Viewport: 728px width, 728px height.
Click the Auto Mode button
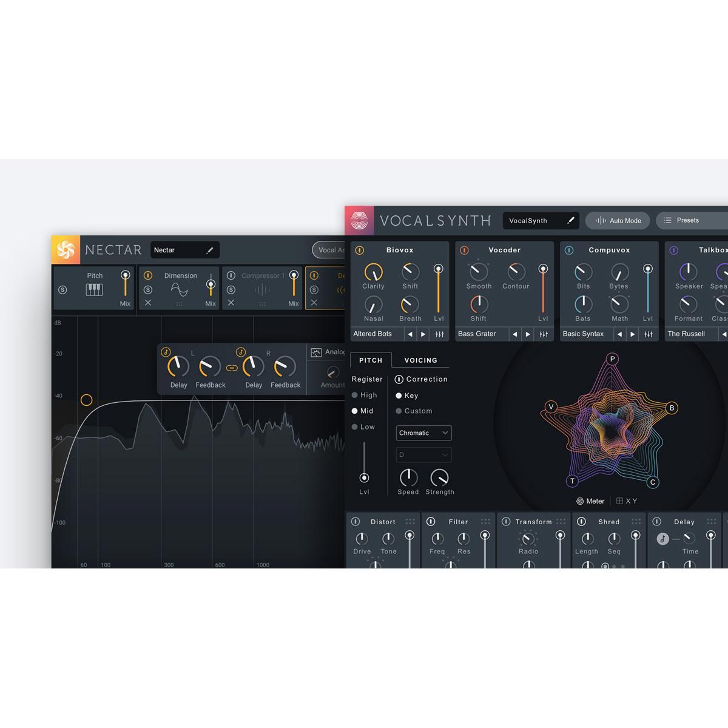(618, 221)
